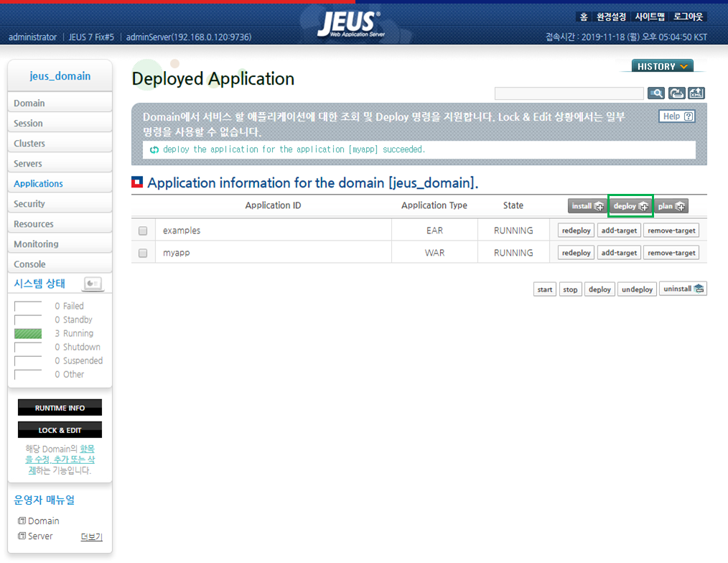The image size is (728, 563).
Task: Check the examples application checkbox
Action: pos(143,231)
